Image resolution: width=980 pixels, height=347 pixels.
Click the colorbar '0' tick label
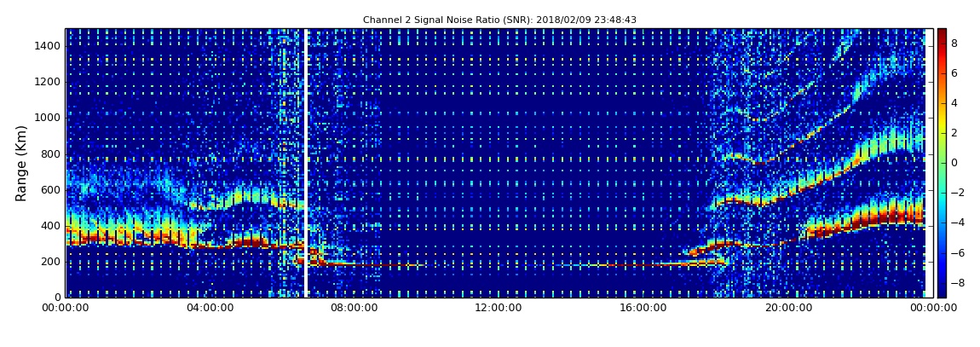(x=954, y=163)
